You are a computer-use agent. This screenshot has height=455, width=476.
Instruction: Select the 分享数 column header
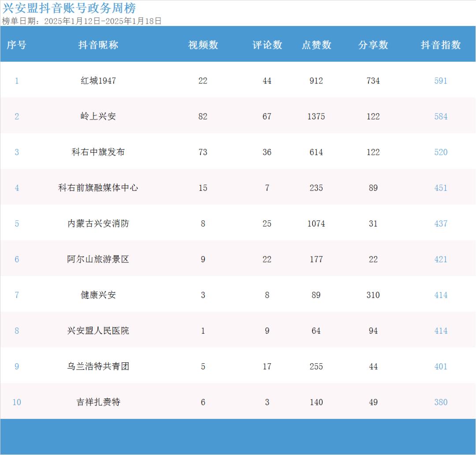373,45
